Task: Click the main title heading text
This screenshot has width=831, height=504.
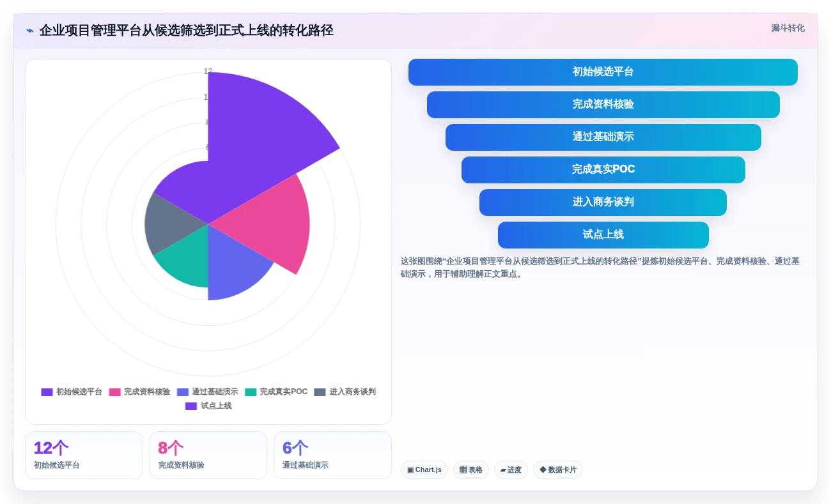Action: click(x=186, y=31)
